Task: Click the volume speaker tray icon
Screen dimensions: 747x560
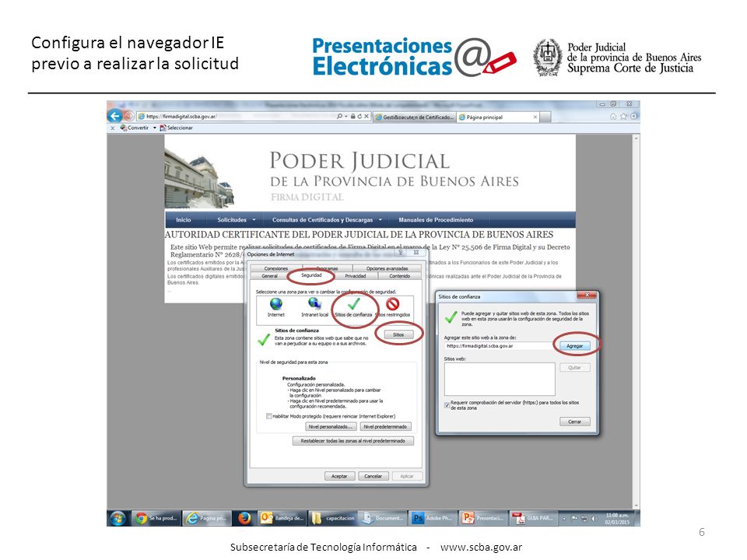Action: pos(594,519)
